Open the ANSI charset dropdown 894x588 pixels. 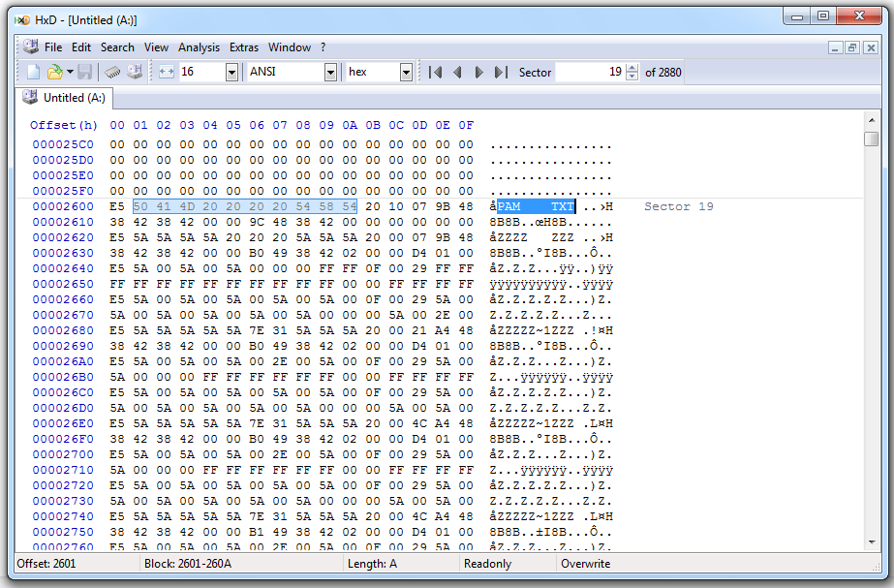[x=330, y=73]
